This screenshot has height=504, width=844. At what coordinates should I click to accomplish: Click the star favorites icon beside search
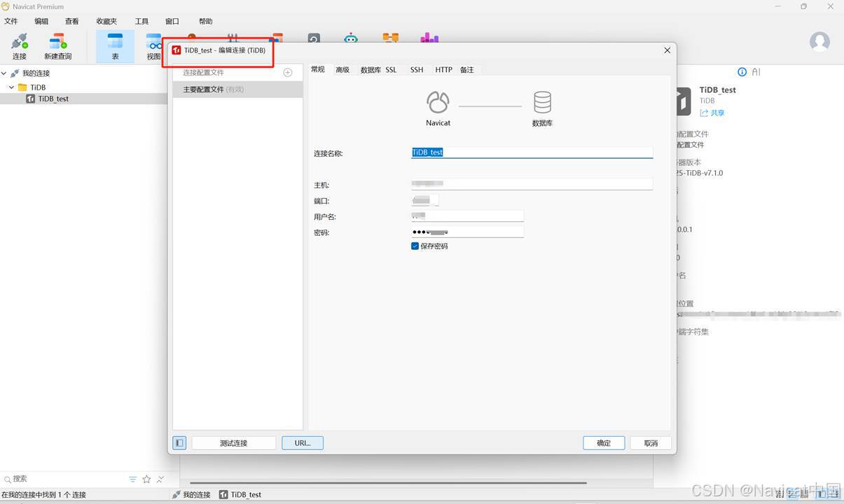[x=146, y=479]
